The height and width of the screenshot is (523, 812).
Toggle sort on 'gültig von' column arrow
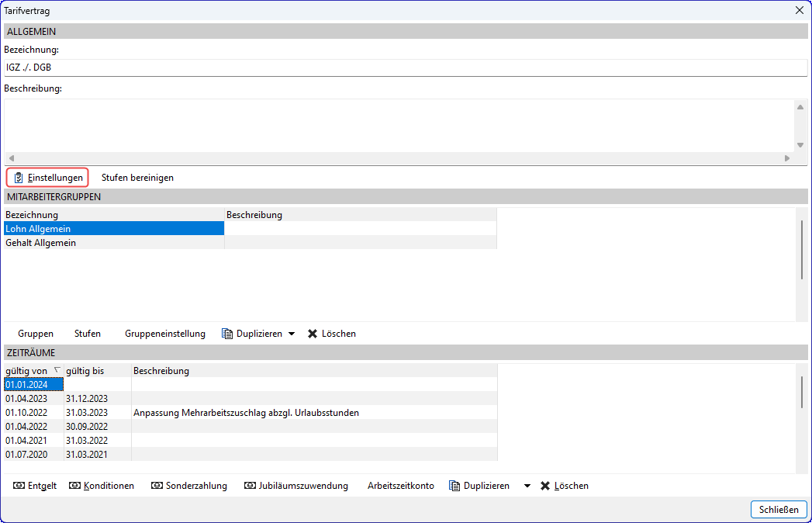(57, 370)
